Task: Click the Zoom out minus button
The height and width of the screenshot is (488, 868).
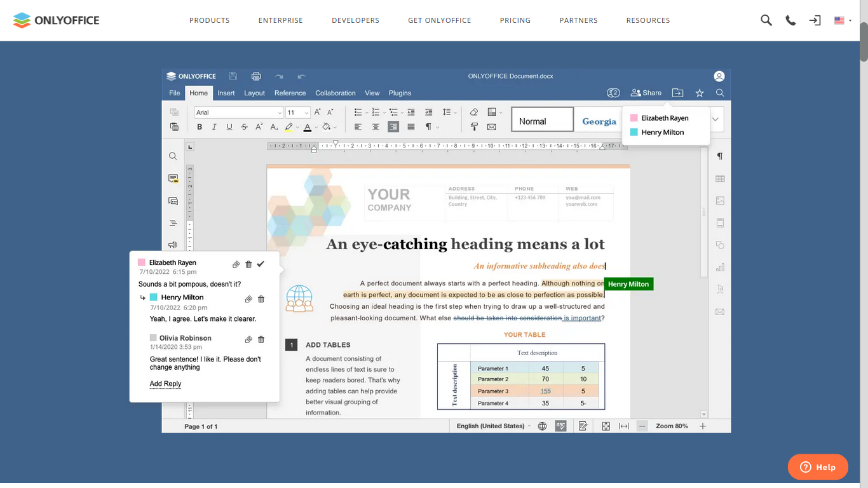Action: point(642,426)
